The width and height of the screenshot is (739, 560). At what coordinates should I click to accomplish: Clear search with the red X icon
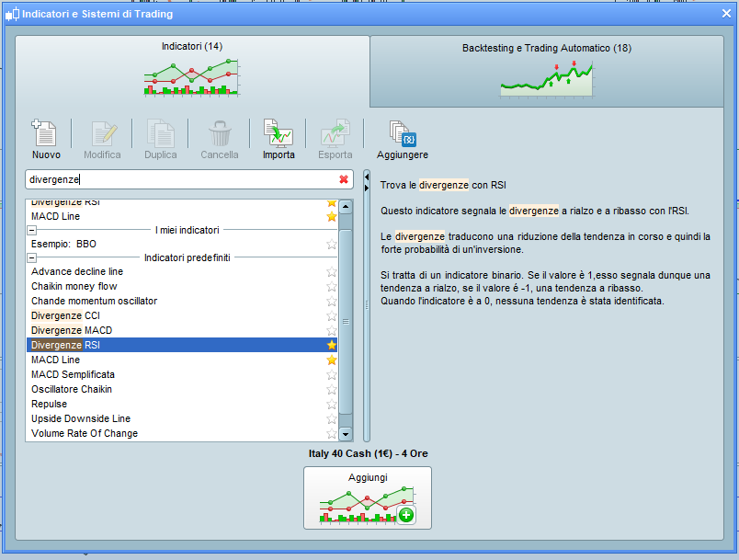[x=344, y=179]
